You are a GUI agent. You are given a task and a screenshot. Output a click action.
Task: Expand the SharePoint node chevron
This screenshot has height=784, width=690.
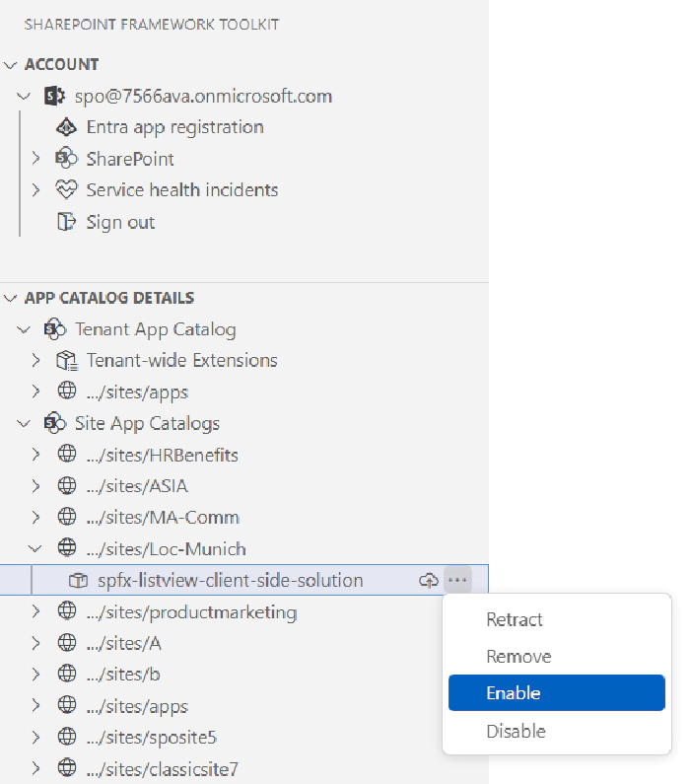[35, 159]
